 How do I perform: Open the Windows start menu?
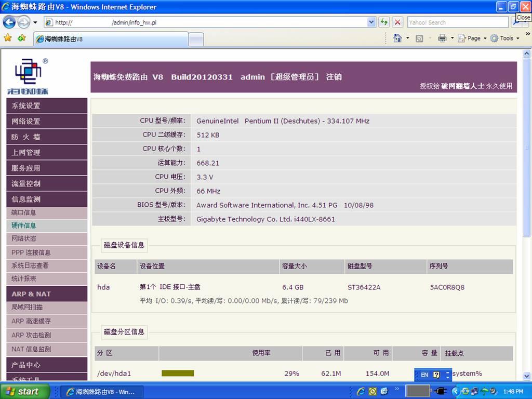pos(25,392)
